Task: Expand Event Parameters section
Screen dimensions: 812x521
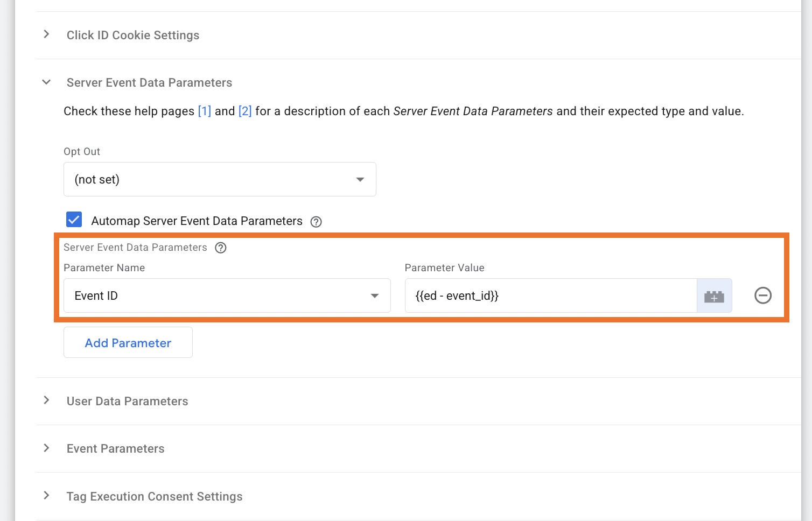Action: (46, 448)
